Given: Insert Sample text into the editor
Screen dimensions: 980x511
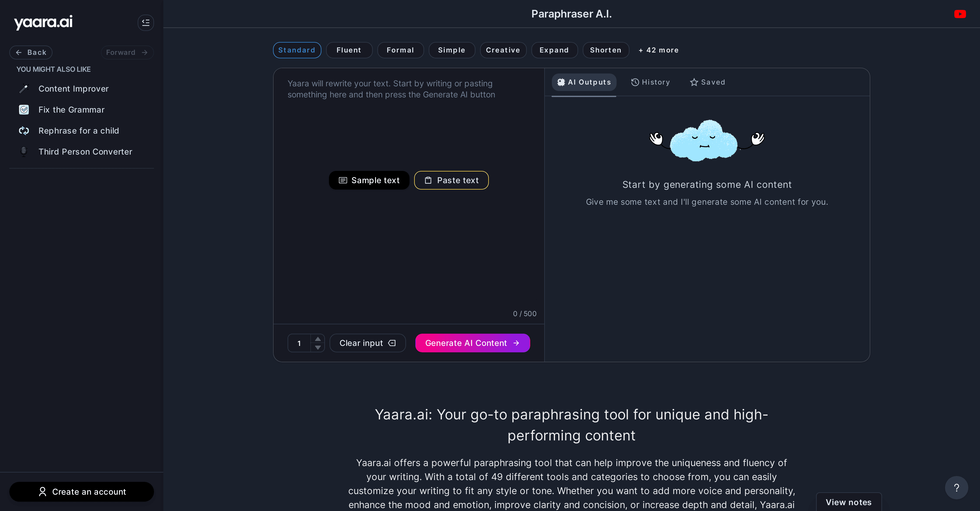Looking at the screenshot, I should pos(369,180).
